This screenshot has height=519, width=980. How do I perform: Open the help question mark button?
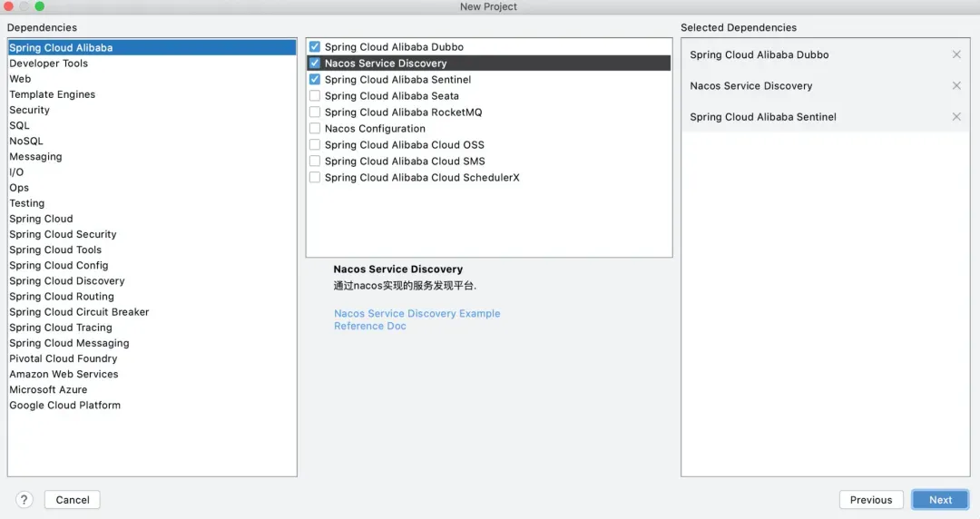point(24,500)
